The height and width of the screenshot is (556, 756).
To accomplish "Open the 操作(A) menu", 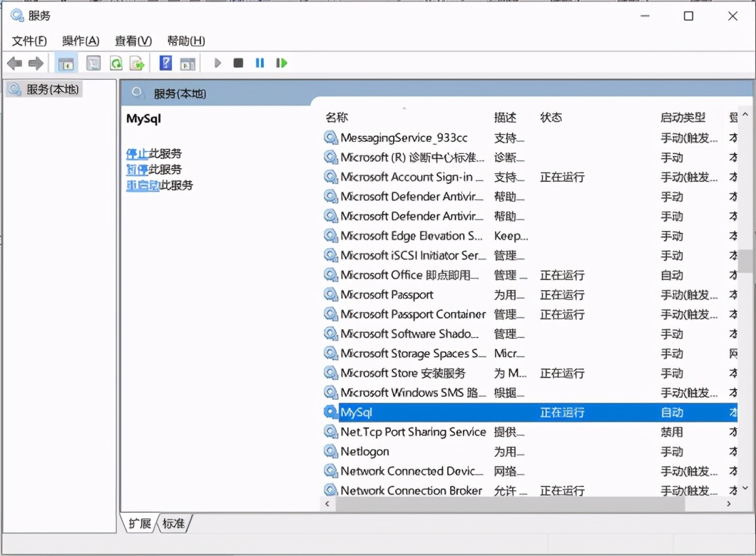I will pos(81,41).
